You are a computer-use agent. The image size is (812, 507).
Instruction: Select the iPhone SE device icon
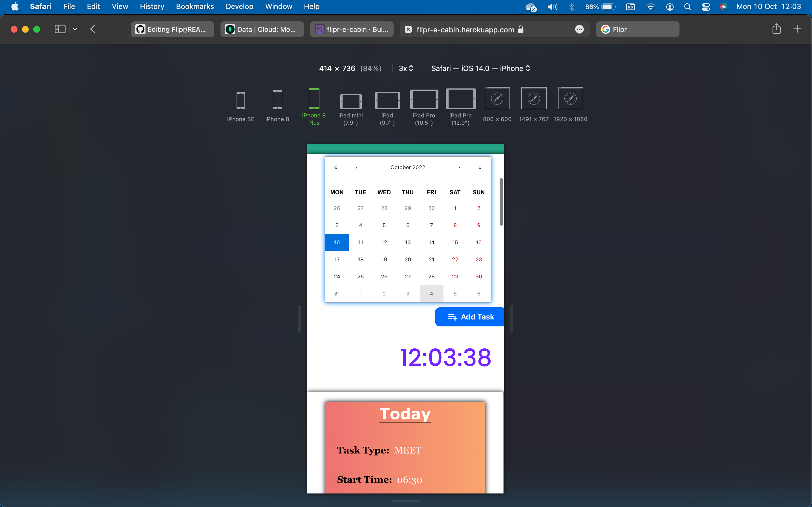point(240,101)
